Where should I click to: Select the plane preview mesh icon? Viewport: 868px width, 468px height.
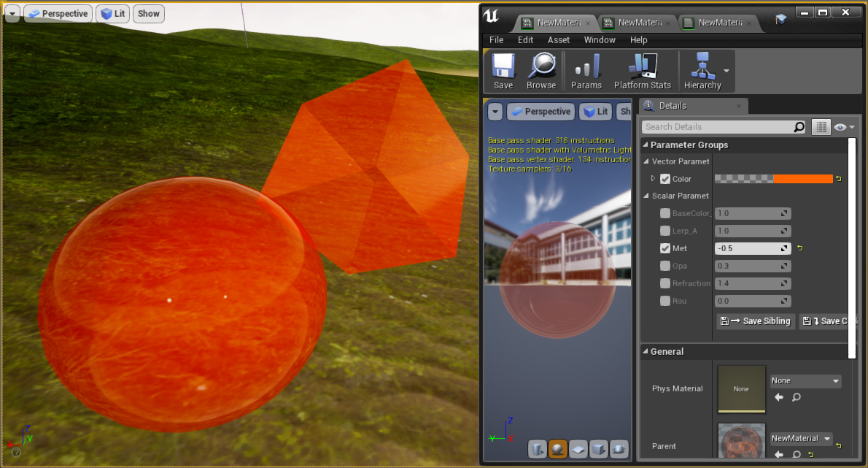coord(578,449)
